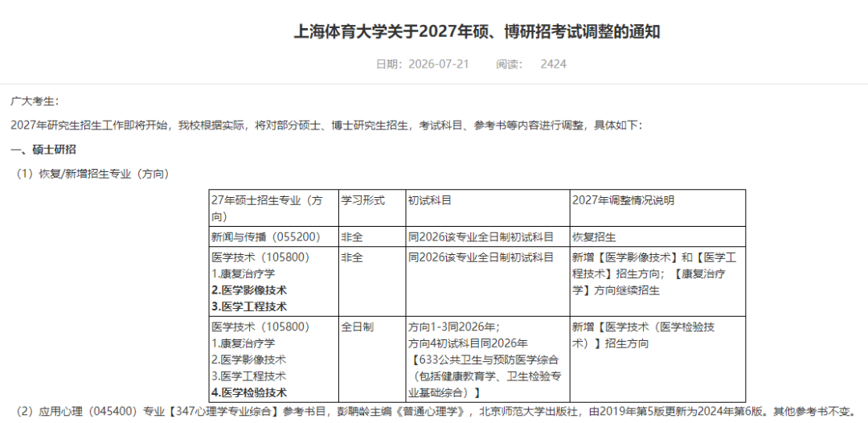Click 1.康复治疗学 in the full-time row
Screen dimensions: 868x423
coord(243,343)
